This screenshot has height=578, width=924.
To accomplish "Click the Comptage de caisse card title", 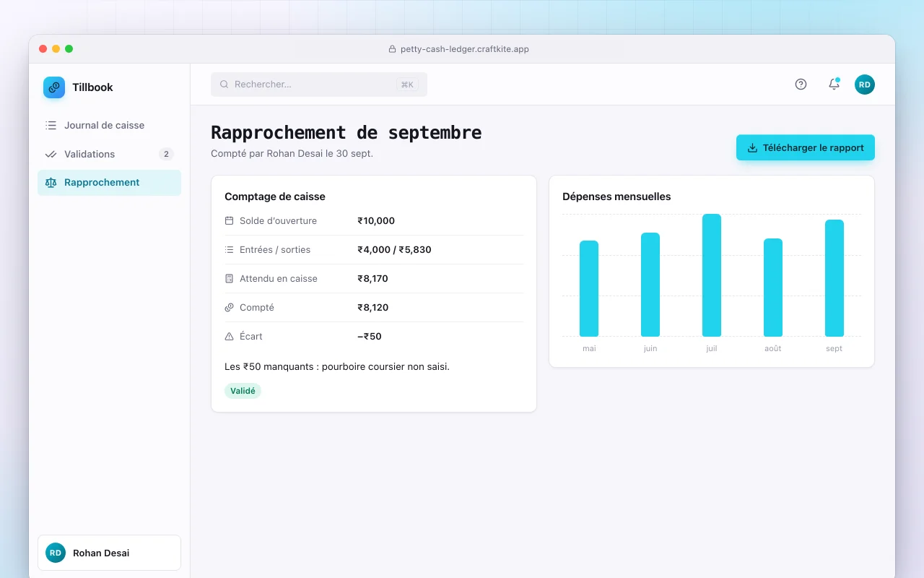I will pyautogui.click(x=275, y=197).
